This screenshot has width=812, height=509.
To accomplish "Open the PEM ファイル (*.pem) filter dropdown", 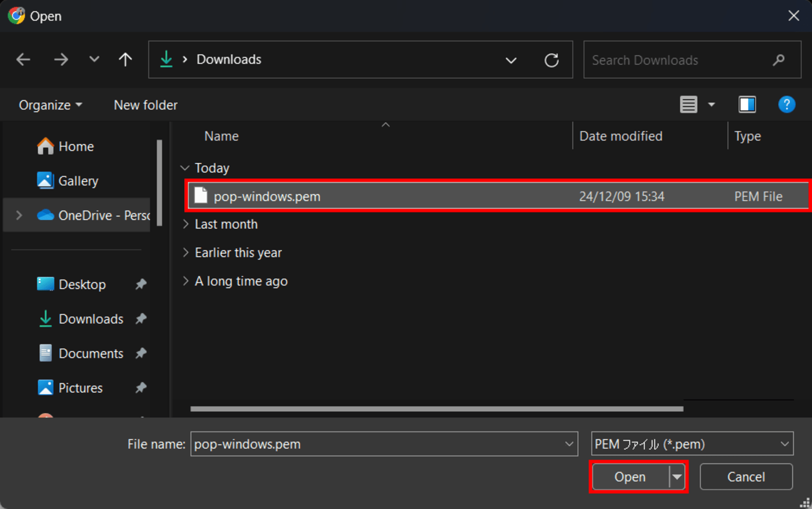I will point(692,444).
